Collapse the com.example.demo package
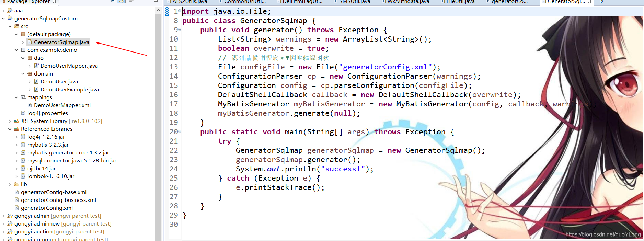Image resolution: width=644 pixels, height=241 pixels. [x=16, y=50]
